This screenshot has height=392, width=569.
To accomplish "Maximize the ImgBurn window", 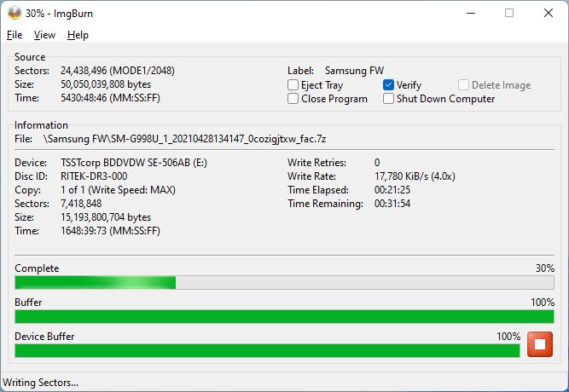I will click(509, 13).
